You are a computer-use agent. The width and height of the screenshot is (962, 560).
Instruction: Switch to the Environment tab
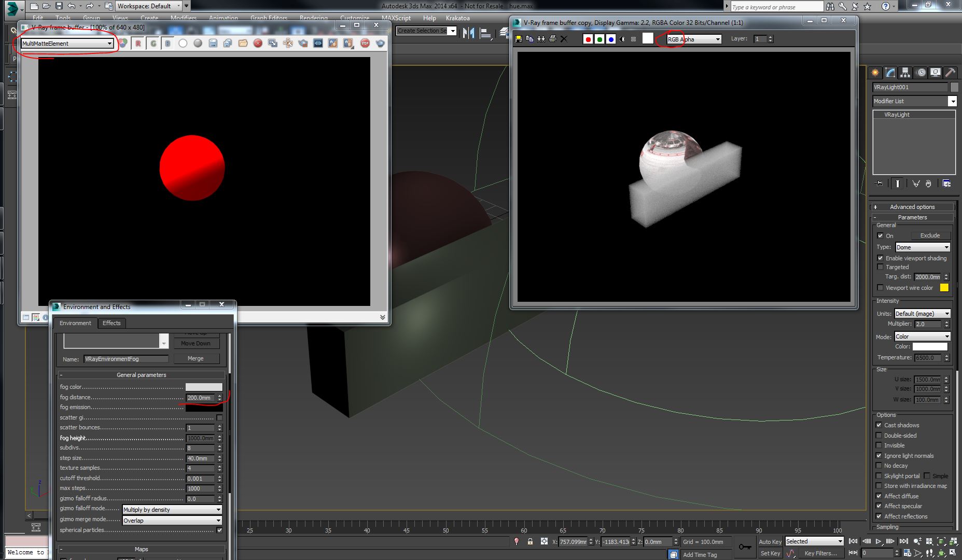[75, 323]
